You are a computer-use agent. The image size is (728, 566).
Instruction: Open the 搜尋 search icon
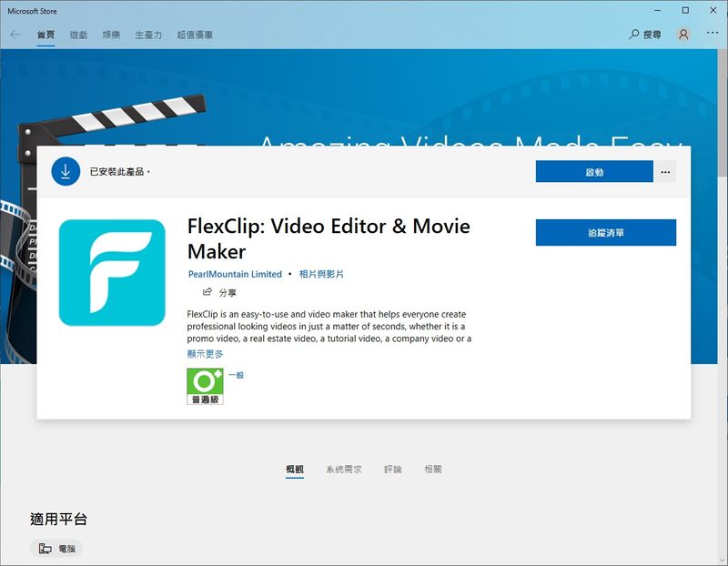pyautogui.click(x=634, y=35)
